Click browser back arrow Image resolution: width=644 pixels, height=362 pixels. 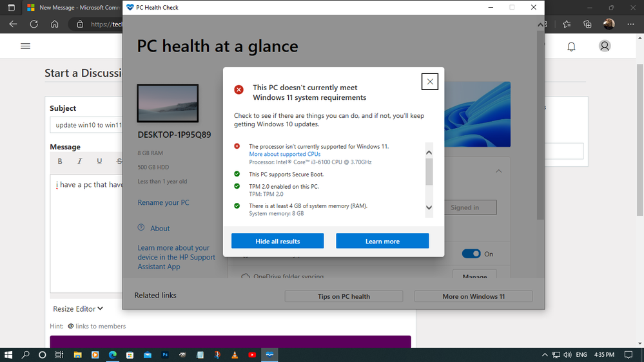(13, 24)
